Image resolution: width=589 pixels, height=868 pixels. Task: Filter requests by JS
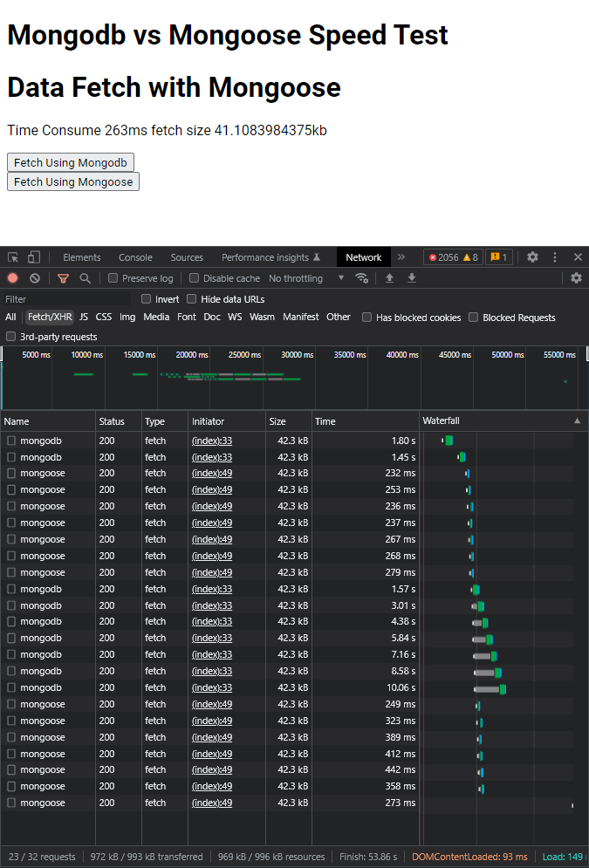pyautogui.click(x=84, y=318)
